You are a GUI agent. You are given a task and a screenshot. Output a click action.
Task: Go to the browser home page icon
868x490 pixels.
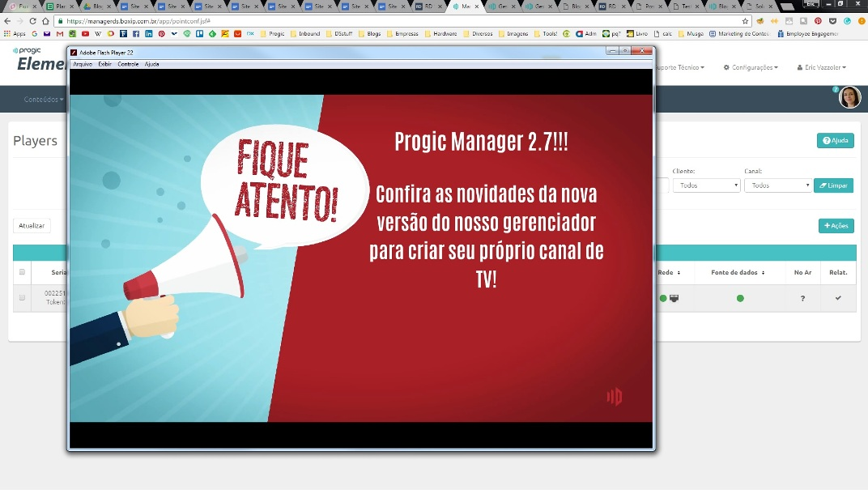45,21
